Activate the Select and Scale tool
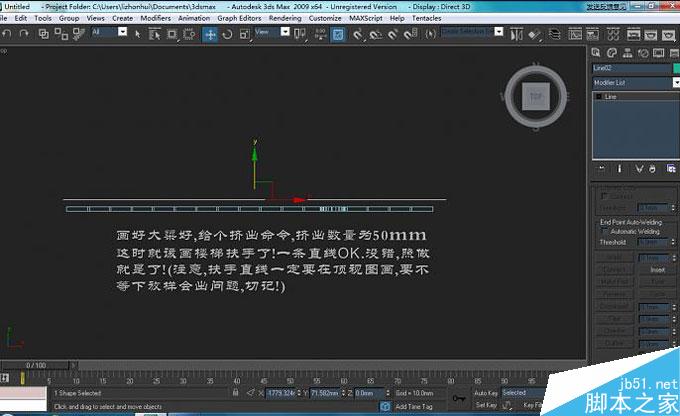Viewport: 680px width, 416px height. [245, 34]
